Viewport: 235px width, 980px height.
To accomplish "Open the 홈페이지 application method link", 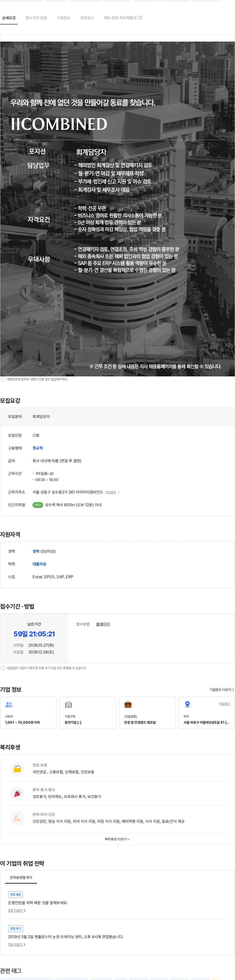I will pos(103,624).
